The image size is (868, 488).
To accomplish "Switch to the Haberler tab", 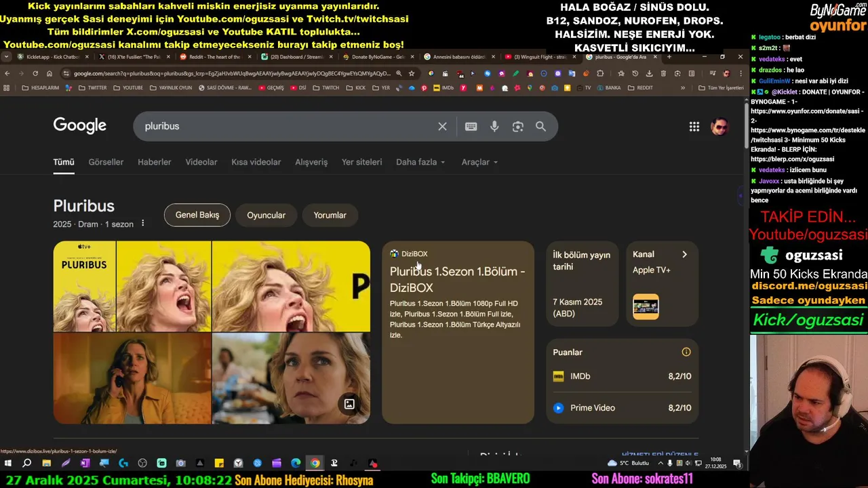I will tap(155, 162).
